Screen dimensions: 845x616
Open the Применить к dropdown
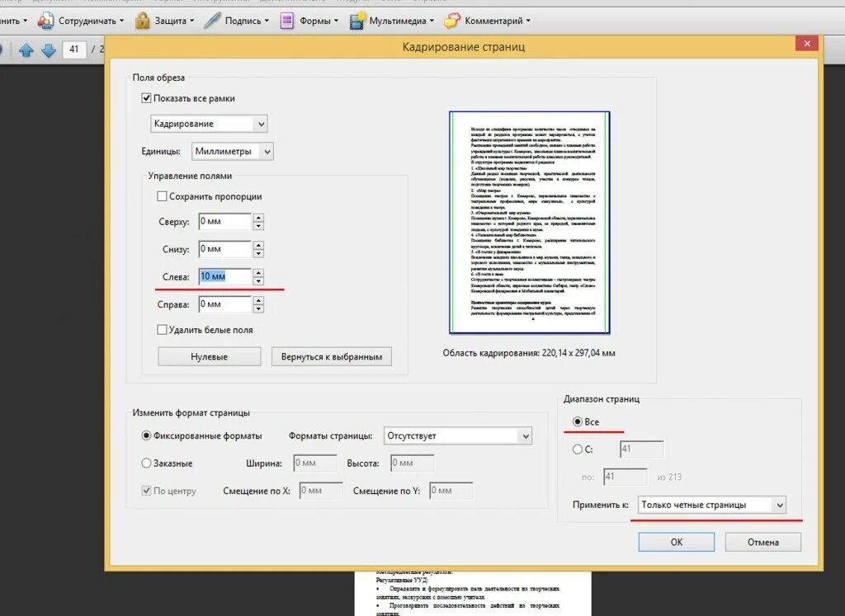[x=712, y=505]
